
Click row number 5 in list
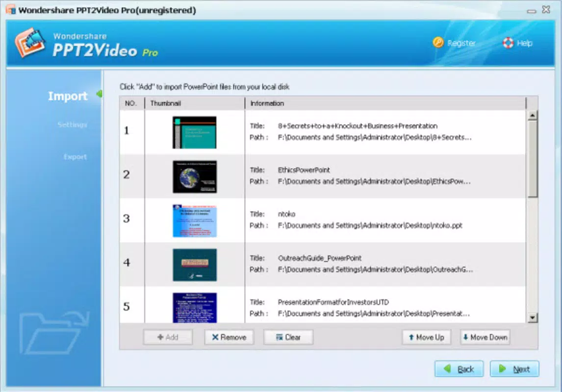click(x=127, y=306)
